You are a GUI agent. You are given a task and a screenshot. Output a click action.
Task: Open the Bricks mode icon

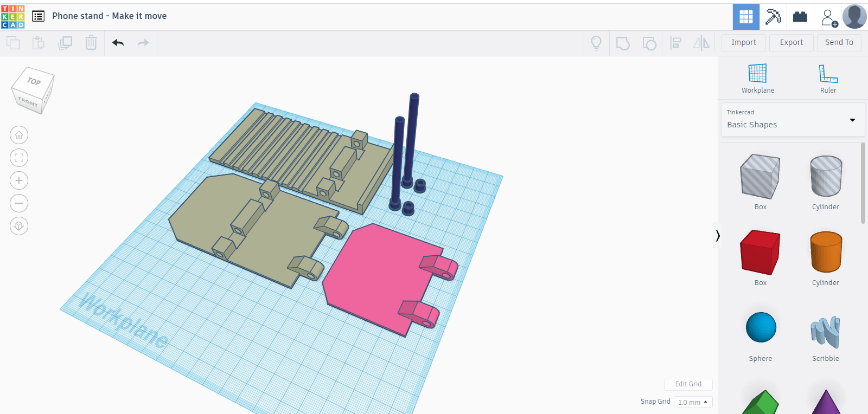pyautogui.click(x=800, y=17)
